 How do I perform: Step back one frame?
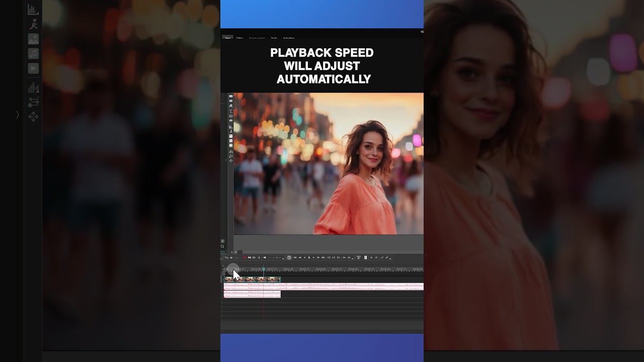(305, 257)
